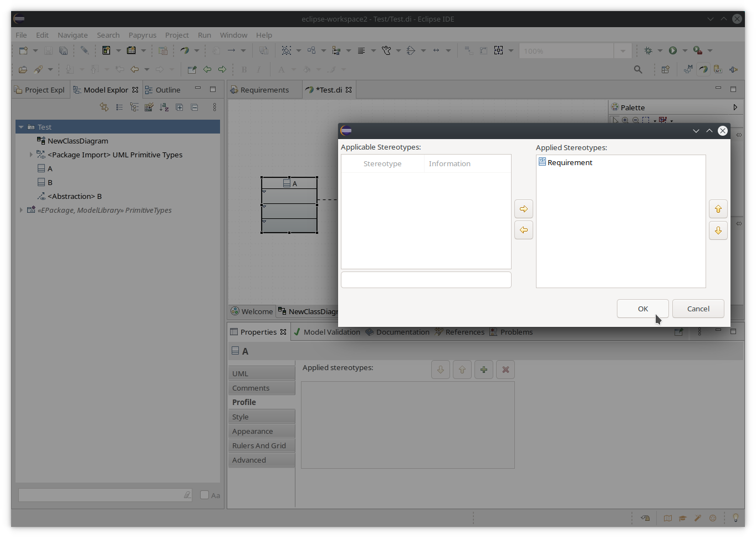The image size is (756, 538).
Task: Open the zoom percentage combo dropdown
Action: (623, 51)
